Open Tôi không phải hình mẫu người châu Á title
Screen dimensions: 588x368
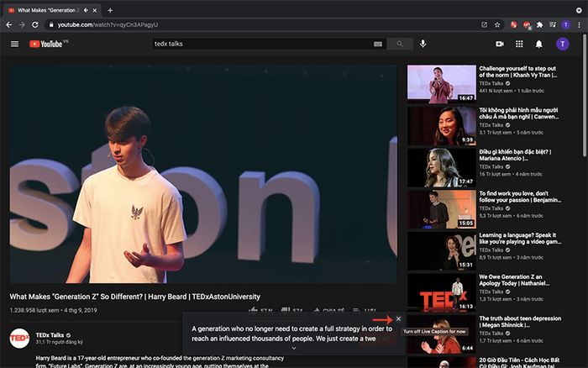(x=518, y=113)
